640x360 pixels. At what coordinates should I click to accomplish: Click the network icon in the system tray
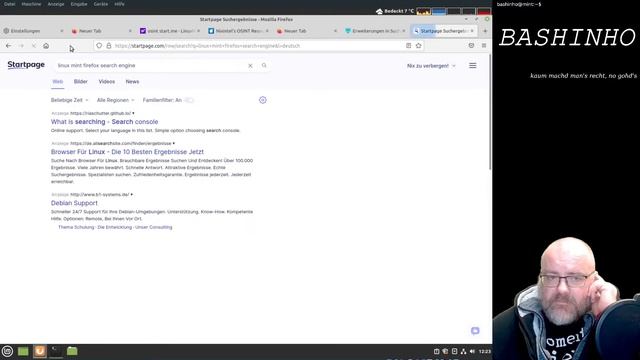coord(463,351)
